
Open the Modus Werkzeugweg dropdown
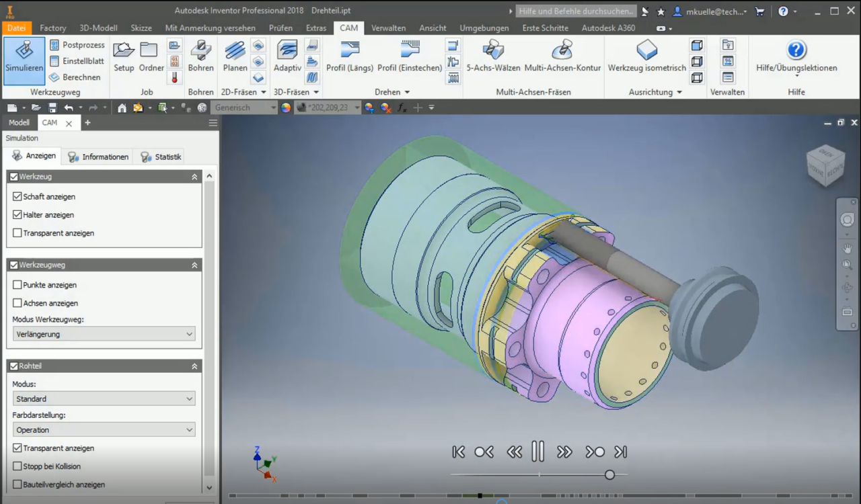(104, 334)
